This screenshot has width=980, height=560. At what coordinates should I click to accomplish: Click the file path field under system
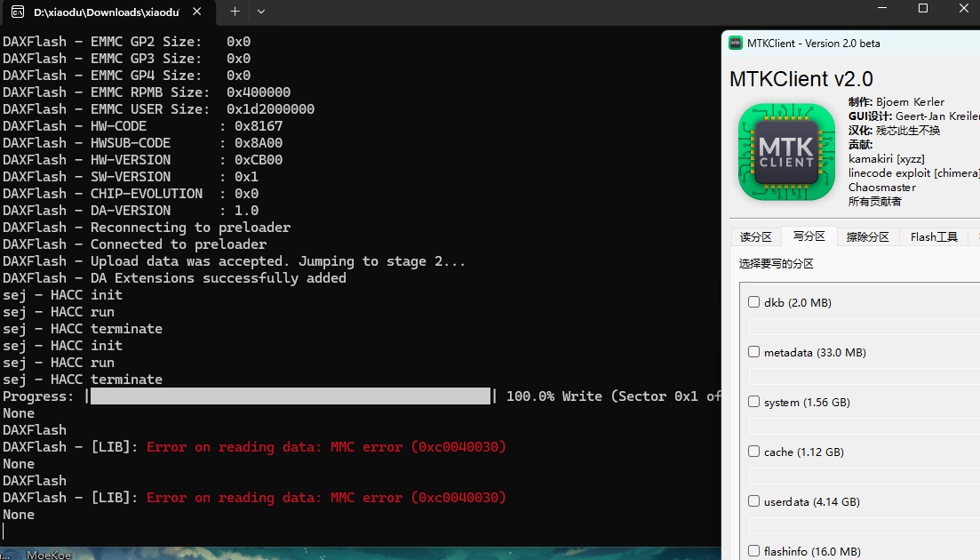pos(864,427)
